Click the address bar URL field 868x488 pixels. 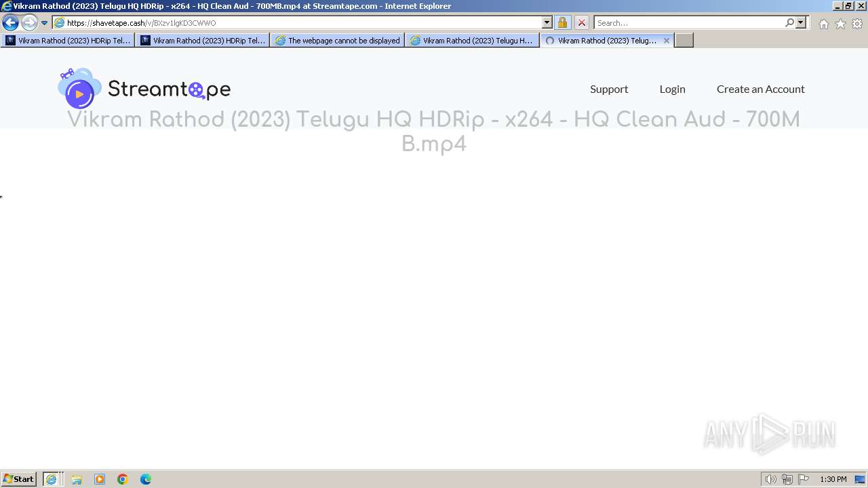[x=297, y=22]
